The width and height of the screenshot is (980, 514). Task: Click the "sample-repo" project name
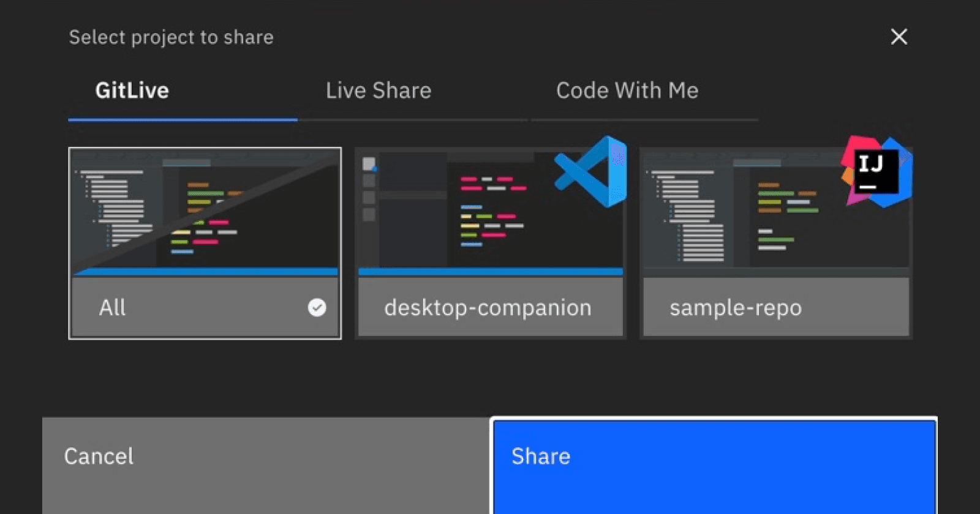736,307
